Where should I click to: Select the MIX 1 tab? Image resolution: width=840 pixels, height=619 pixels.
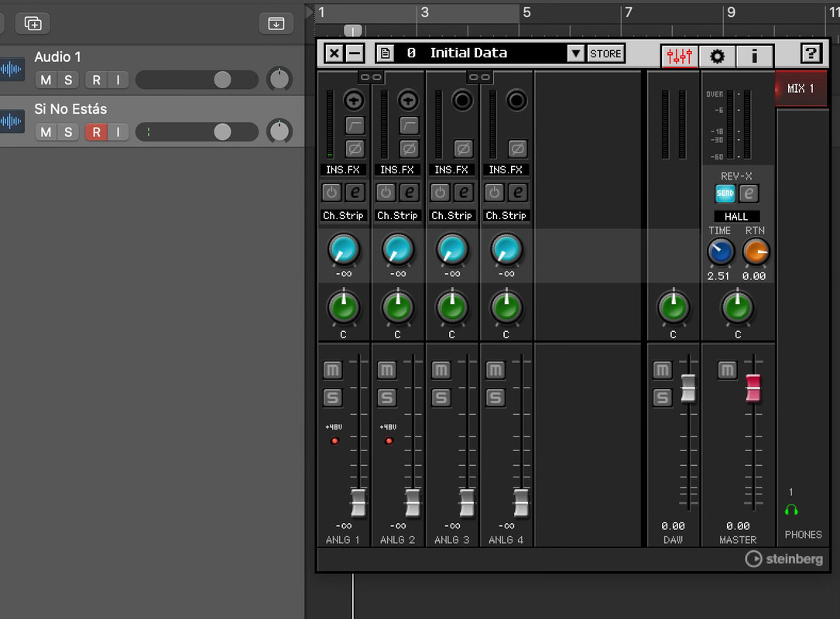(801, 88)
